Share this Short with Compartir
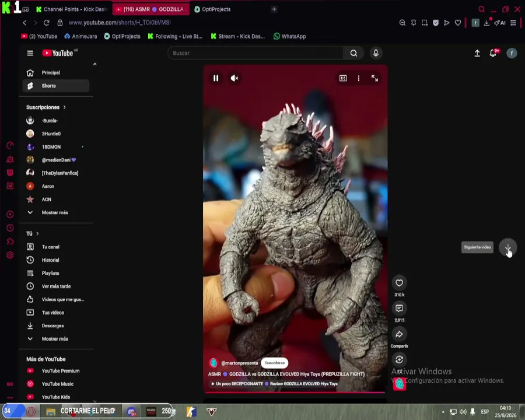Screen dimensions: 525x420 399,334
